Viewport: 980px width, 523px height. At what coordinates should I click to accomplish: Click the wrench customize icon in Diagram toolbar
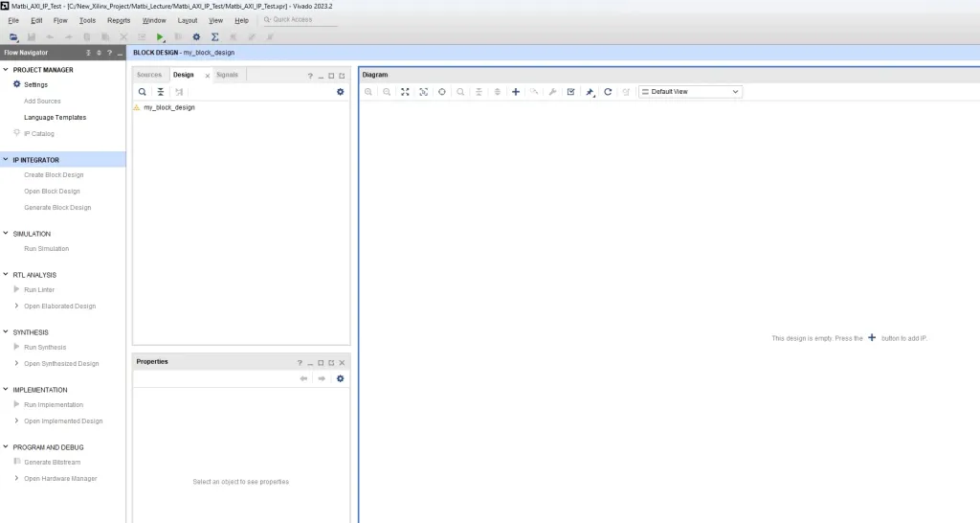[552, 91]
